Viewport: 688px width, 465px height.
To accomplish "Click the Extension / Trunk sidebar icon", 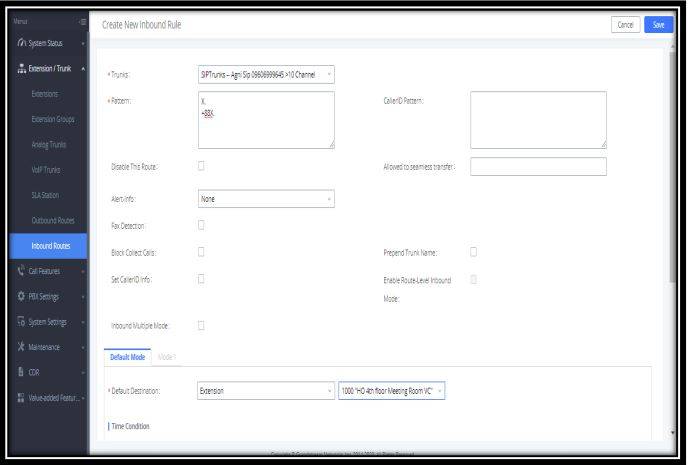I will tap(21, 68).
